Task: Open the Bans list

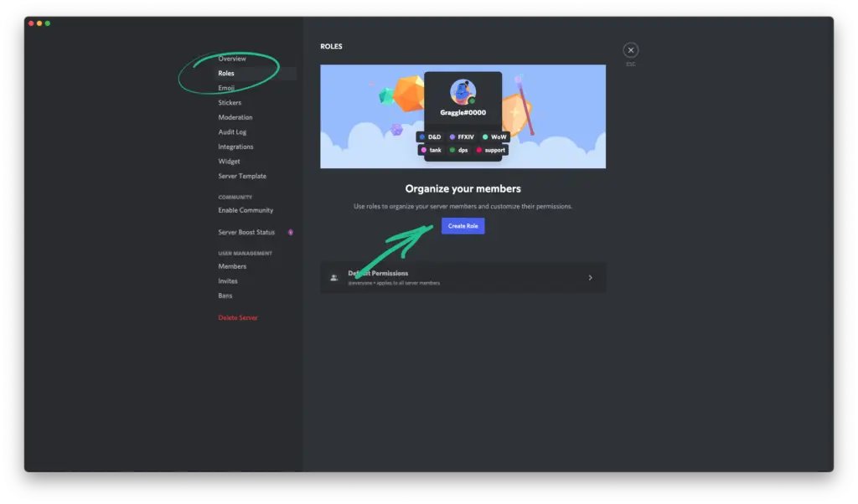Action: (225, 296)
